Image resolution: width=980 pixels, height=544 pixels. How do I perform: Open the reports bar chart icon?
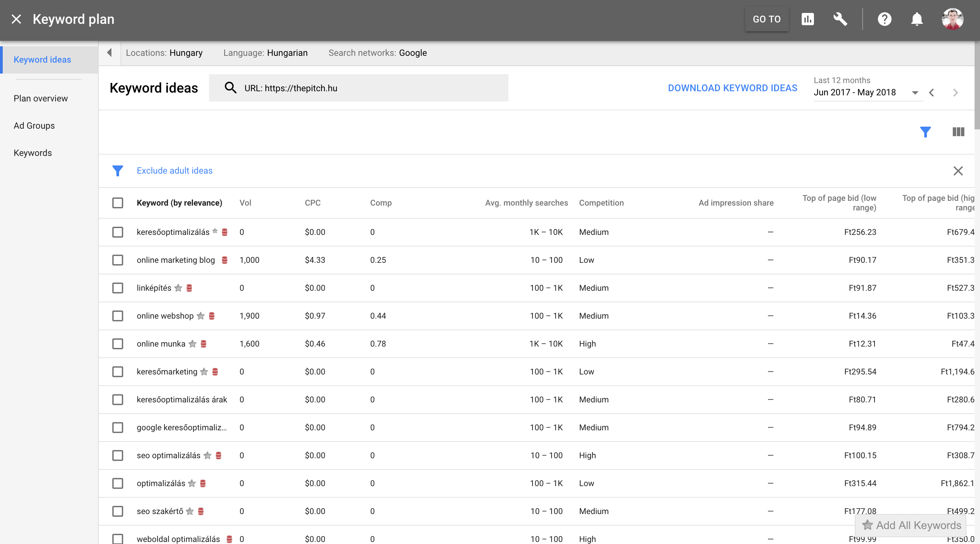tap(808, 19)
